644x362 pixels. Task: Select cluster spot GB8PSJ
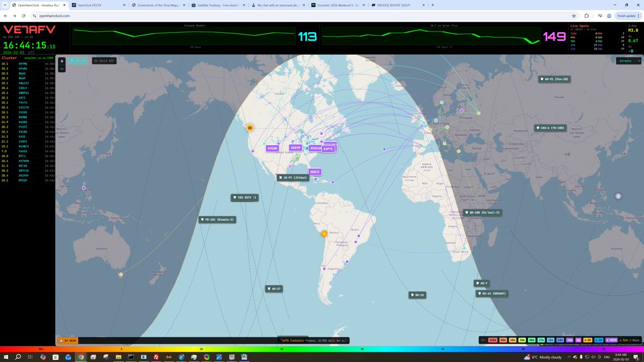24,93
